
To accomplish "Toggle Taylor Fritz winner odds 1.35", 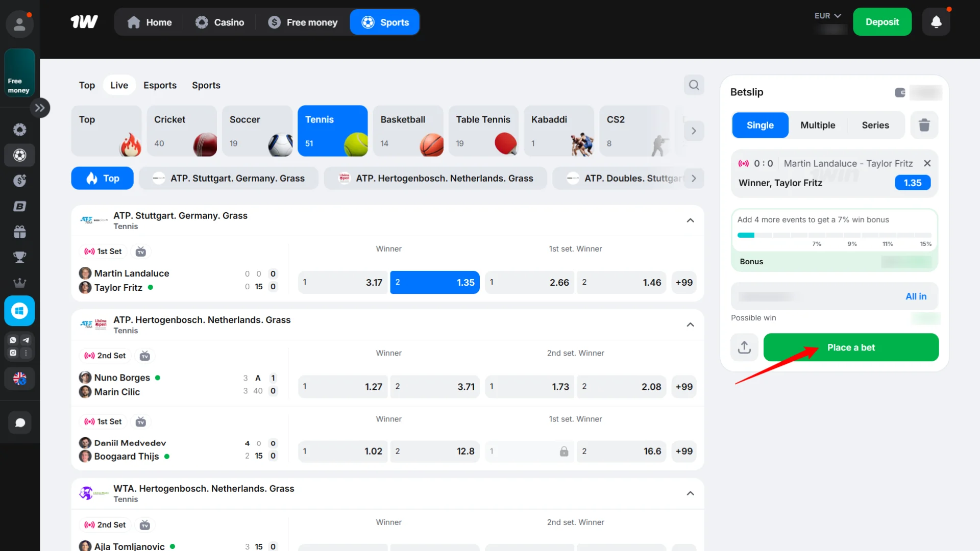I will [435, 282].
